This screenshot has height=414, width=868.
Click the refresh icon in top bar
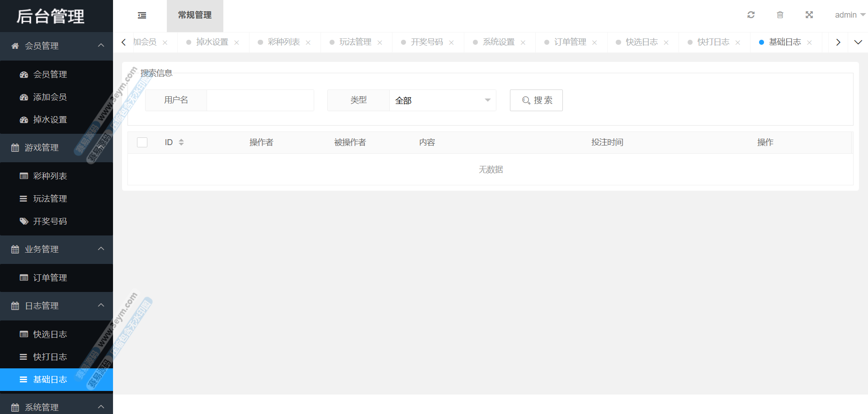click(751, 15)
